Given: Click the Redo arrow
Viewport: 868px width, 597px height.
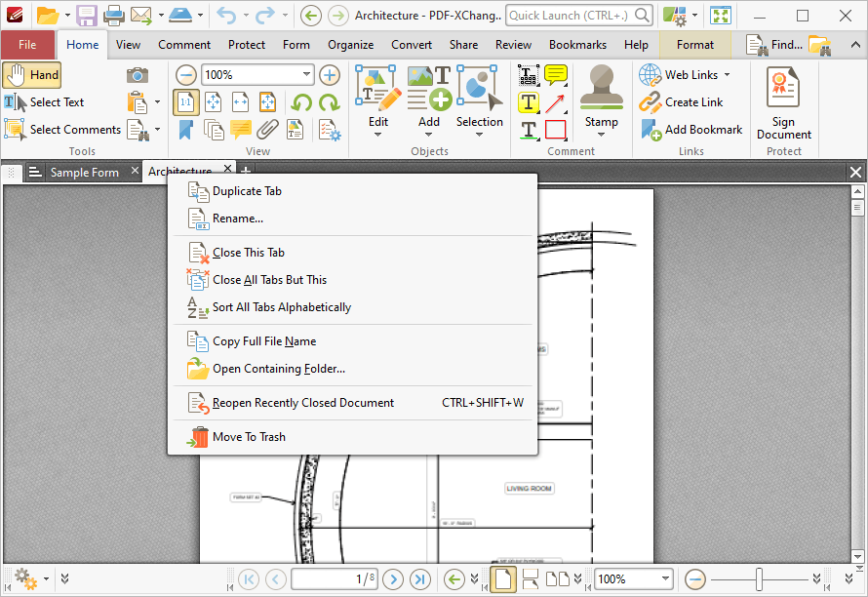Looking at the screenshot, I should click(x=264, y=16).
